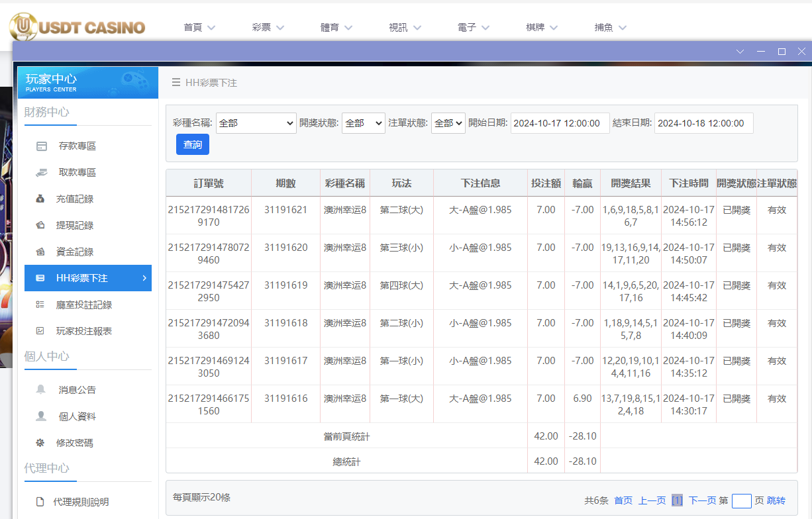Select the 資金記錄 funds icon

(x=41, y=252)
